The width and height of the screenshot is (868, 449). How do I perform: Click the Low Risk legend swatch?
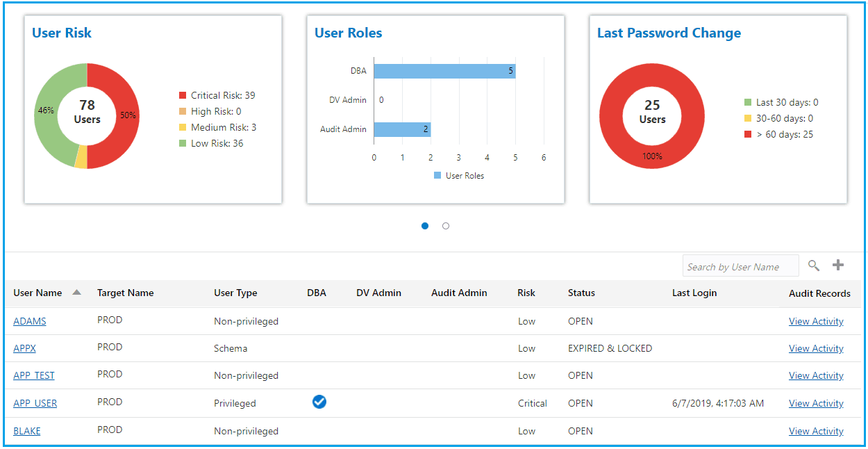click(x=183, y=143)
